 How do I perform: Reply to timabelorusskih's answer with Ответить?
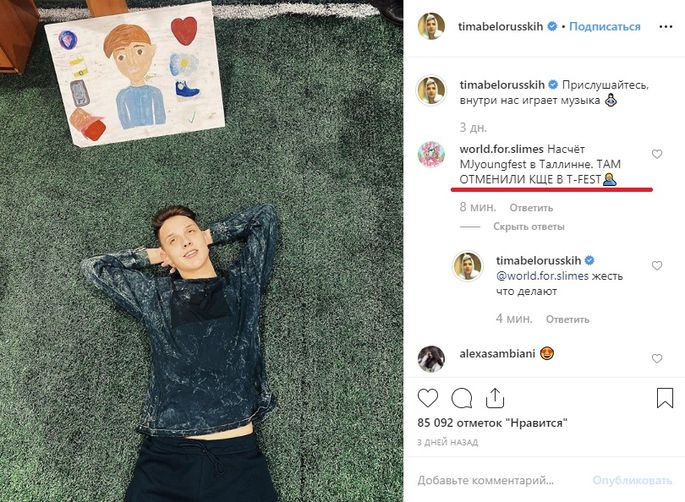coord(567,319)
